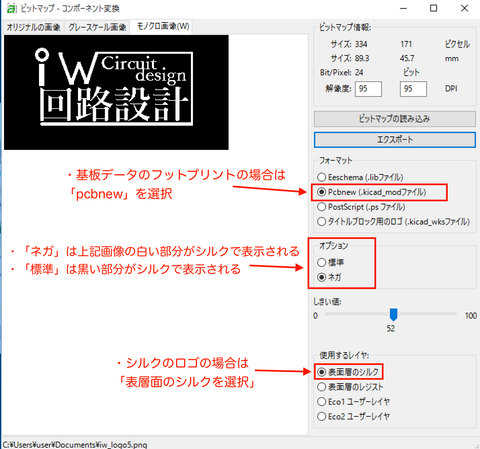Choose the 標準 option

point(330,262)
